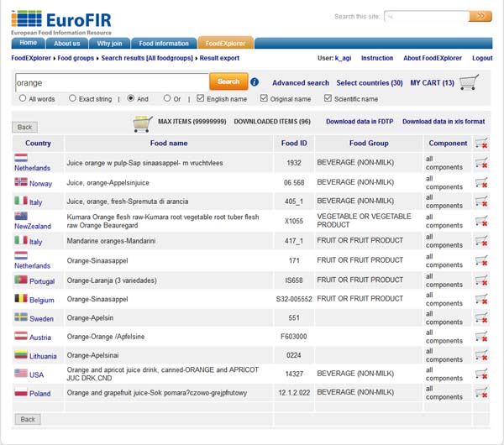Click the Food name column header
This screenshot has height=445, width=504.
[x=169, y=144]
